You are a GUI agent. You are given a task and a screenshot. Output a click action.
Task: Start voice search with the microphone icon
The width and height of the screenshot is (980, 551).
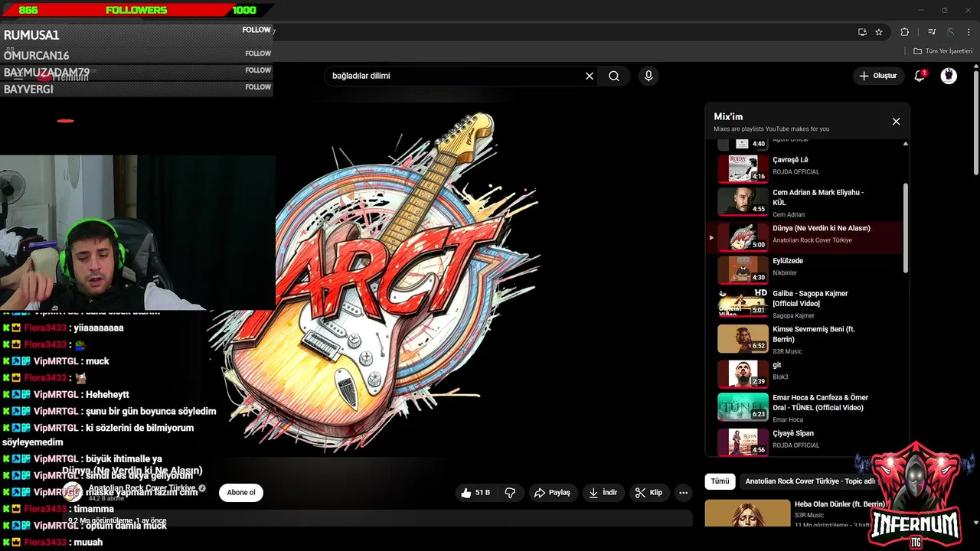coord(648,76)
